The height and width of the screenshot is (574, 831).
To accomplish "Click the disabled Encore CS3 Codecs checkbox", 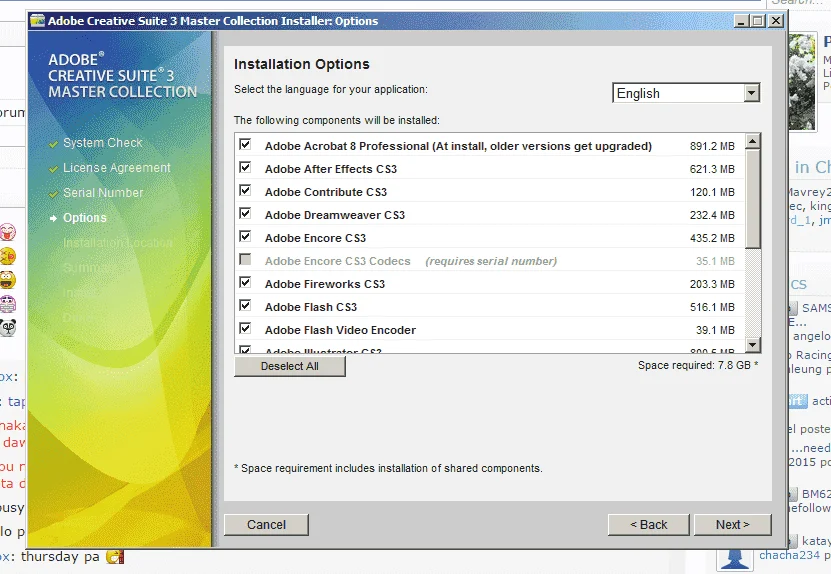I will click(245, 259).
